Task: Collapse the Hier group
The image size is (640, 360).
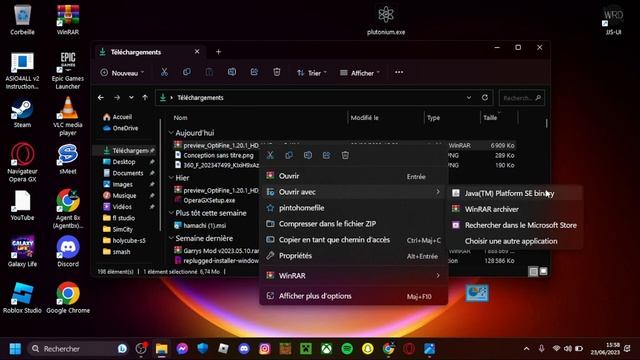Action: coord(171,178)
